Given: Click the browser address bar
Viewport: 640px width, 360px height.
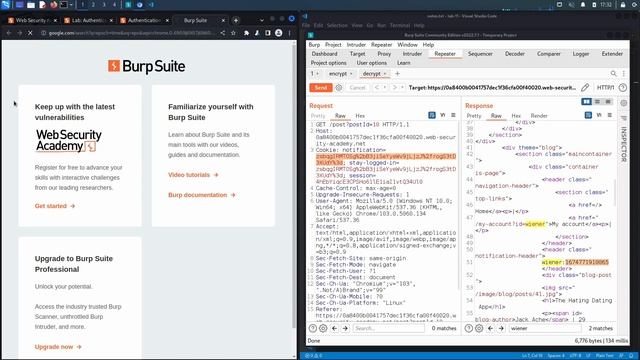Looking at the screenshot, I should point(131,33).
